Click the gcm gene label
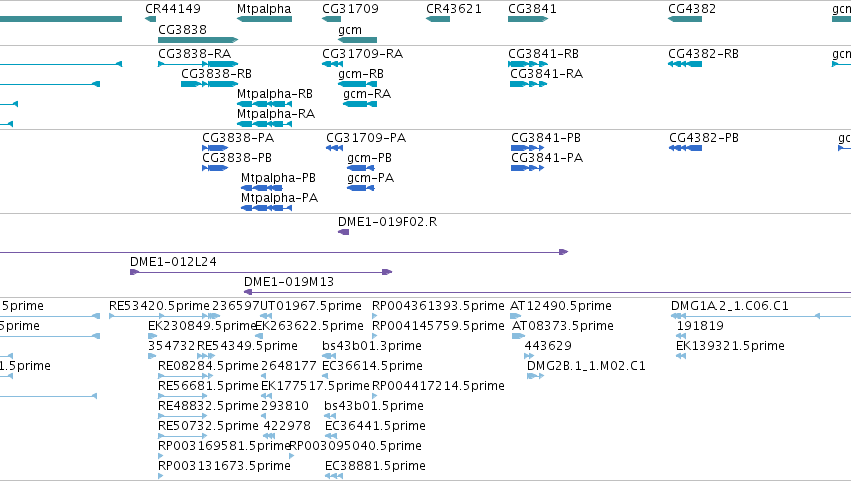The height and width of the screenshot is (481, 851). tap(350, 30)
